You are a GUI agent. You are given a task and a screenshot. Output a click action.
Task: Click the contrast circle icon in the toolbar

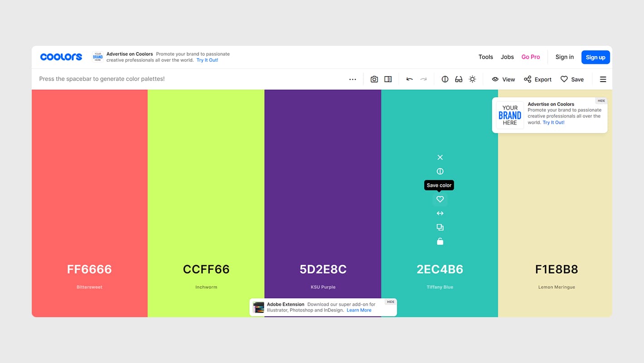click(x=445, y=79)
